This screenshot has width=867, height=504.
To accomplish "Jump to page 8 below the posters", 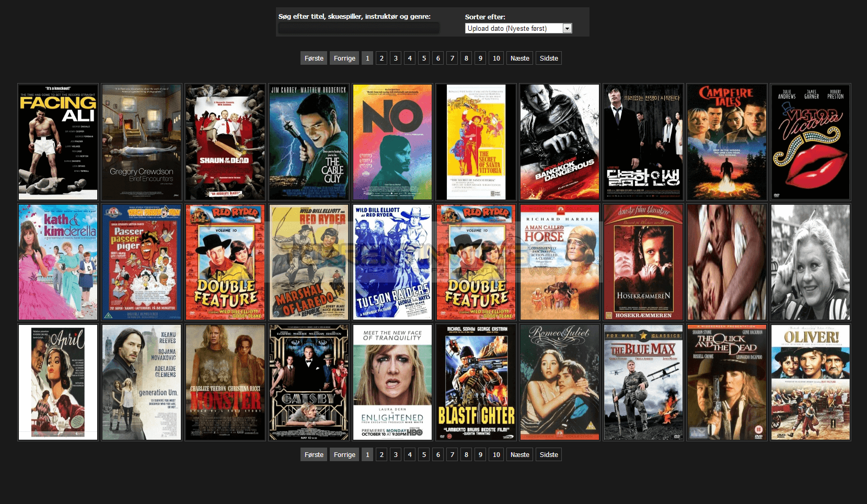I will coord(466,454).
